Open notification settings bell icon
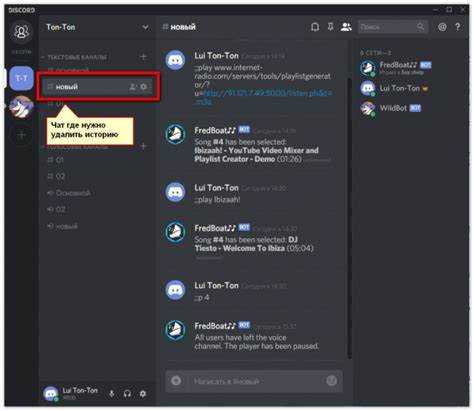The height and width of the screenshot is (411, 474). [x=315, y=27]
